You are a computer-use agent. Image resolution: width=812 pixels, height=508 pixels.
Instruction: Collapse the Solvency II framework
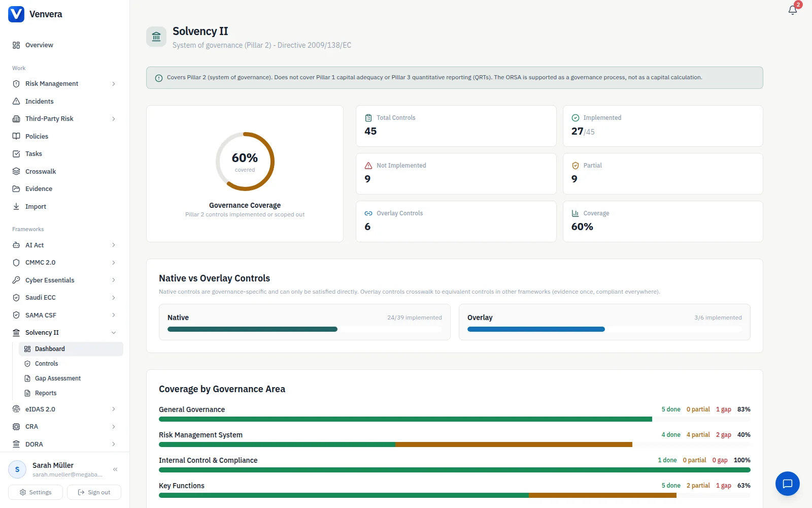[x=114, y=333]
